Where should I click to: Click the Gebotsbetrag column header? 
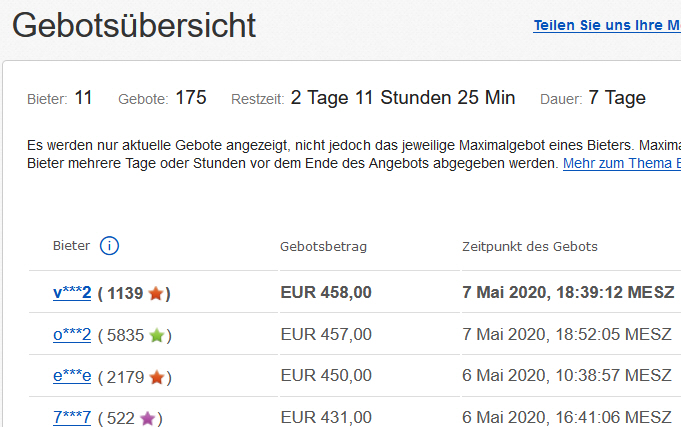click(x=325, y=246)
